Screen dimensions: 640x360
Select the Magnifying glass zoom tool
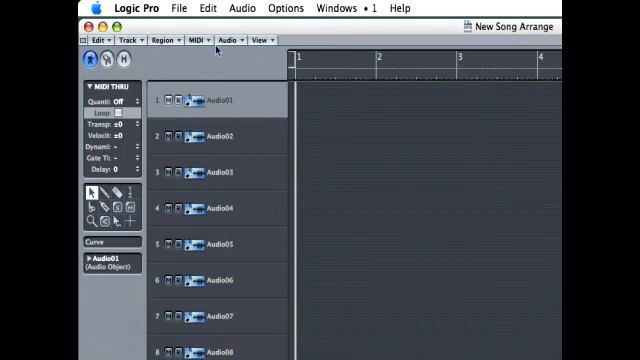coord(92,221)
